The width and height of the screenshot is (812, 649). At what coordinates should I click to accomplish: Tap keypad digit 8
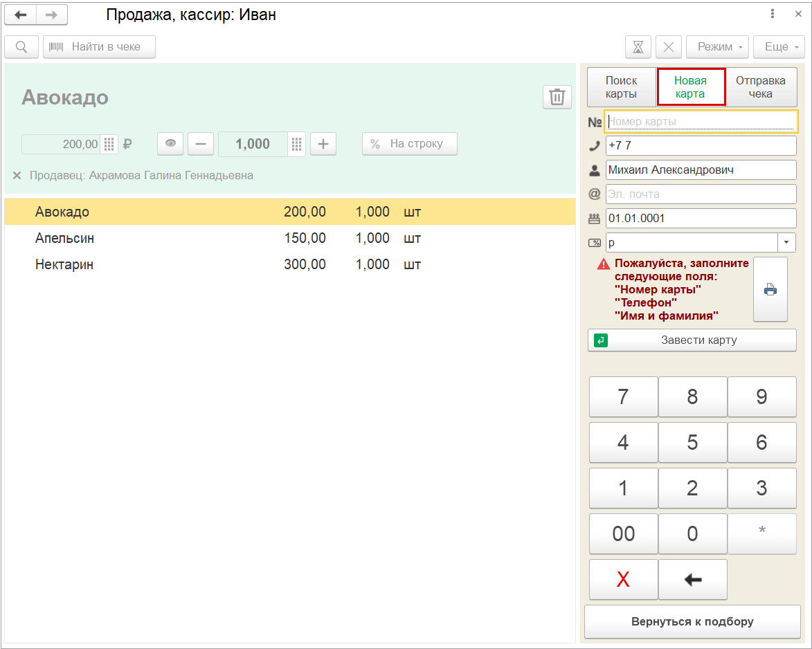pos(693,397)
